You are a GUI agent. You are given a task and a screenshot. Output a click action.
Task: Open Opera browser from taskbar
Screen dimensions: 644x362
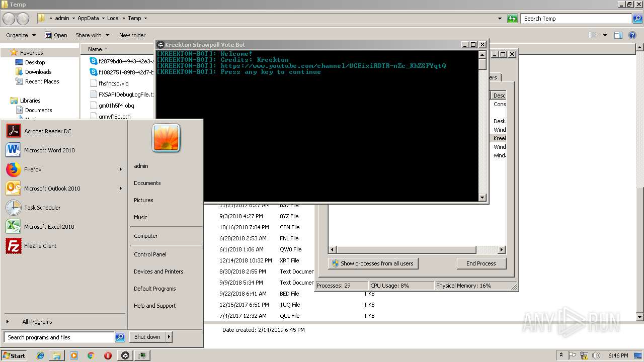pos(108,355)
